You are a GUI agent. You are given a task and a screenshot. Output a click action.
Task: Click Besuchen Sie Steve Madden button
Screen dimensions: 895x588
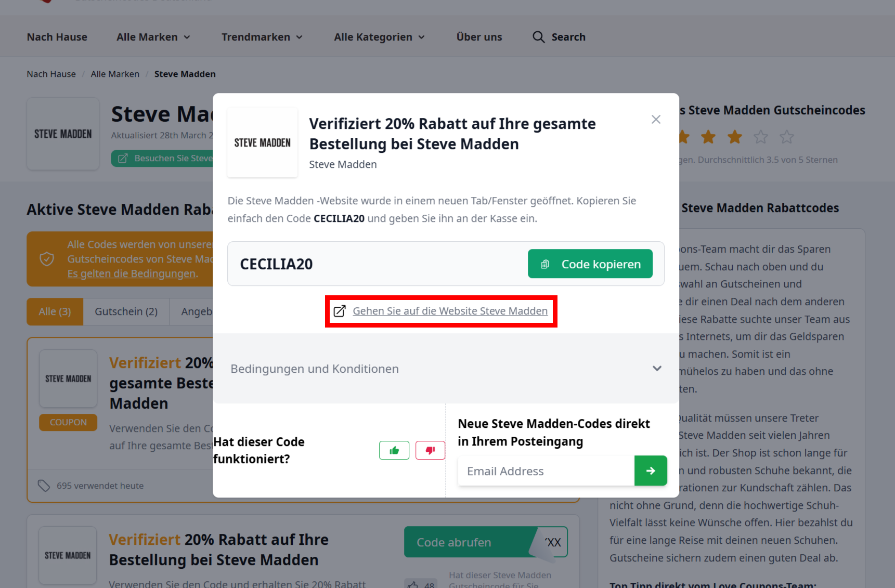click(162, 158)
